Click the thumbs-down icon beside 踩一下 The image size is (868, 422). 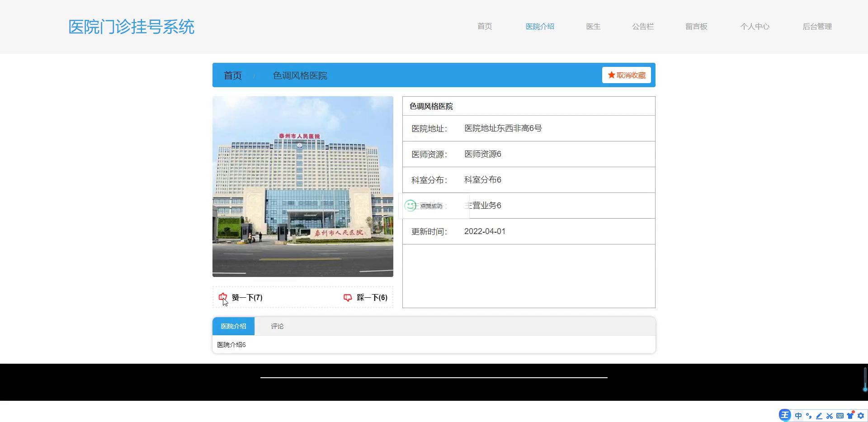tap(348, 297)
